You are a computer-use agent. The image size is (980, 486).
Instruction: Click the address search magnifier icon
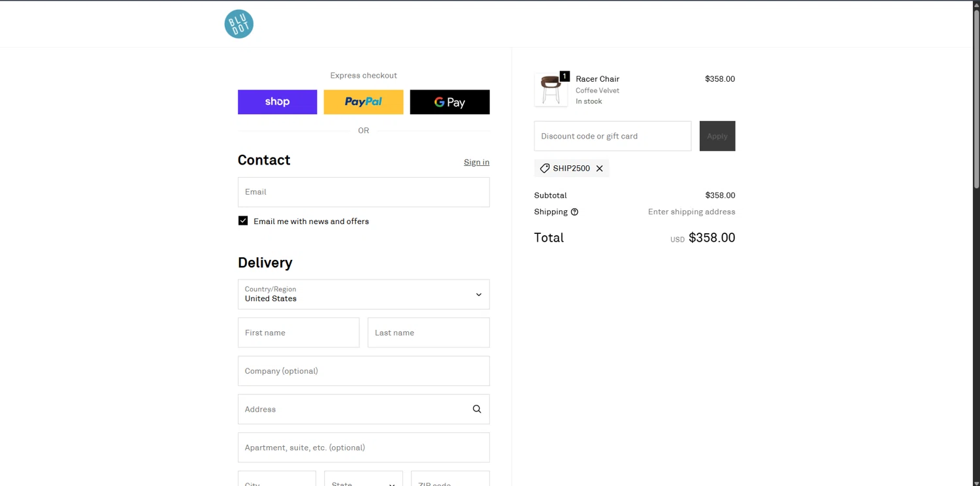[x=477, y=410]
